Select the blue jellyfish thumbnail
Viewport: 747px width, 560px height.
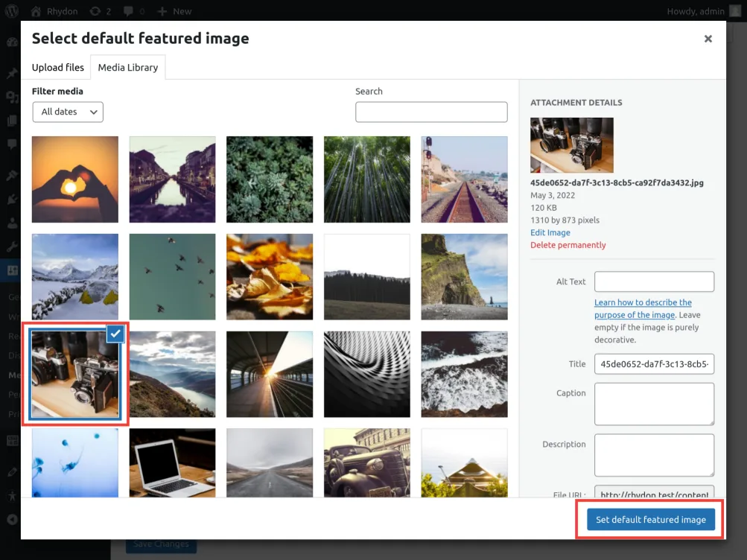pos(75,463)
